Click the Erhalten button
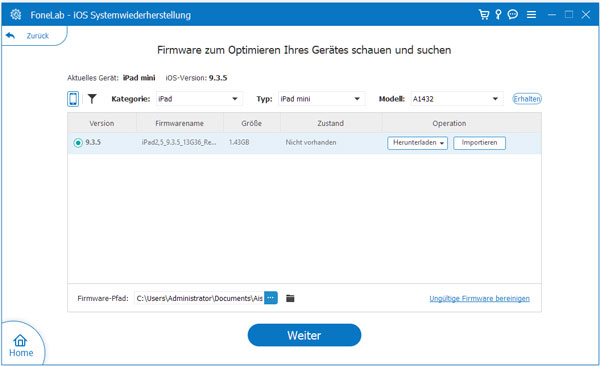The image size is (600, 366). coord(527,99)
